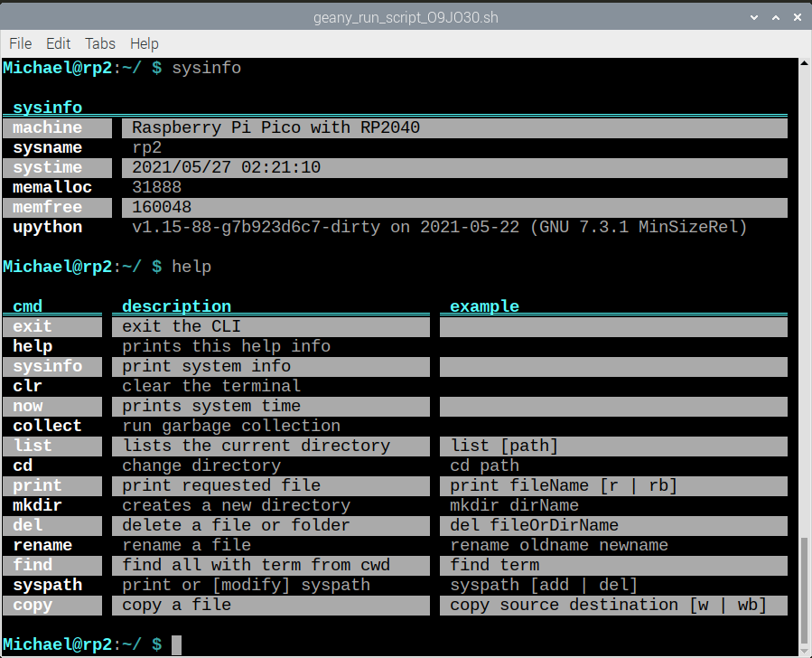812x658 pixels.
Task: Open the Edit menu
Action: coord(58,43)
